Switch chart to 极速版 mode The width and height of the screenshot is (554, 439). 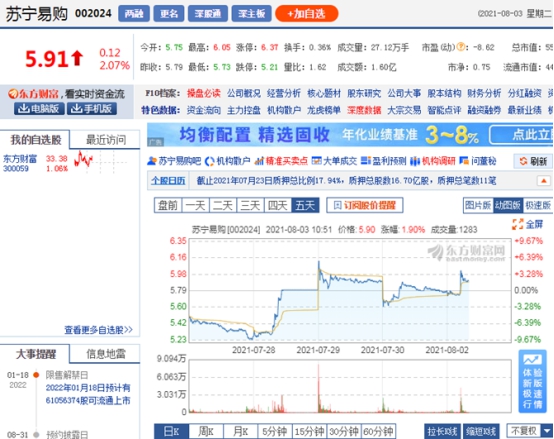[538, 205]
